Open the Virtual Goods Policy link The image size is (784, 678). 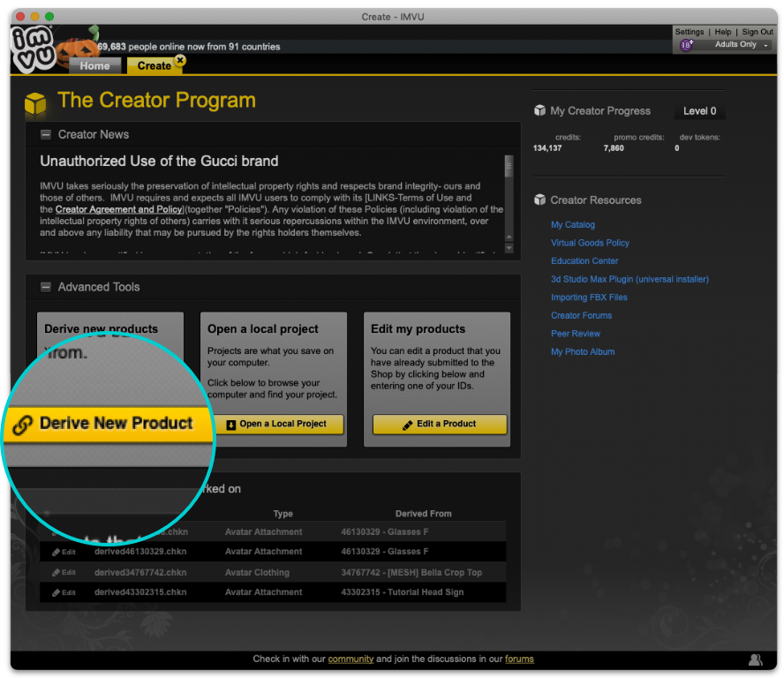point(590,243)
